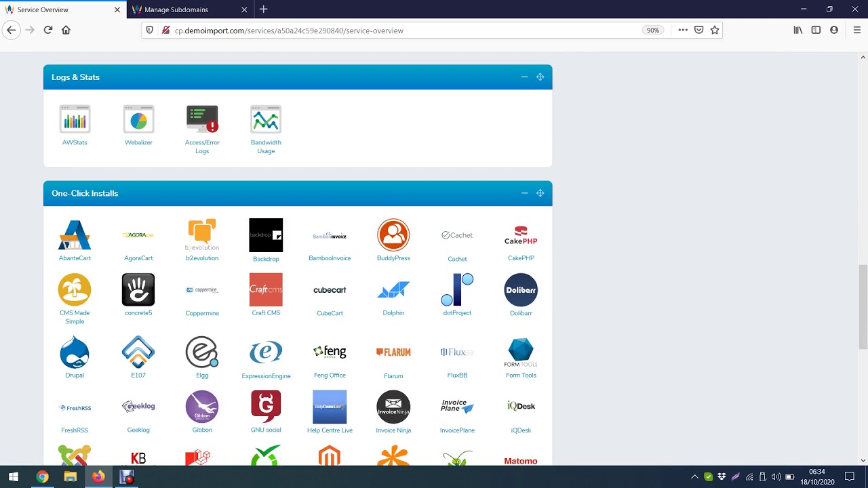The height and width of the screenshot is (488, 868).
Task: Open the FreshRSS icon
Action: pos(75,407)
